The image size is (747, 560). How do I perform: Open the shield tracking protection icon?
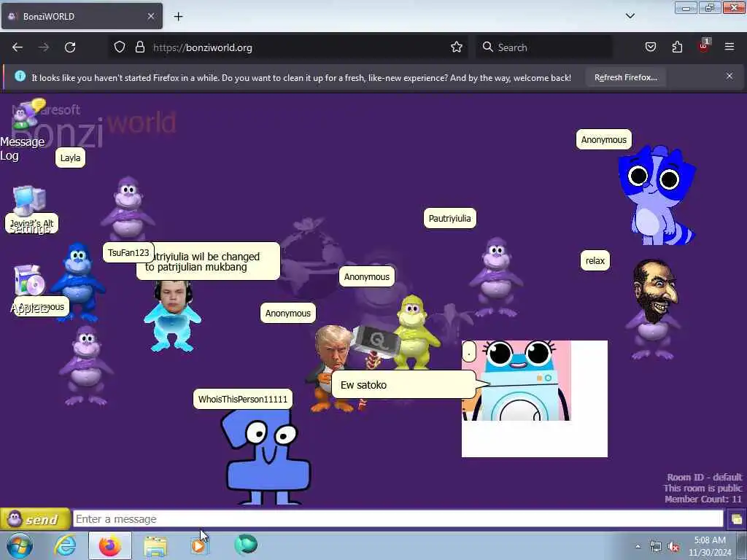pos(120,47)
